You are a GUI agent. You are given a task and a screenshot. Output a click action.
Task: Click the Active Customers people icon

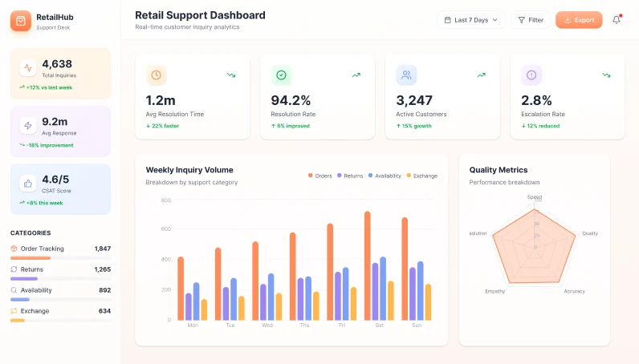[406, 75]
